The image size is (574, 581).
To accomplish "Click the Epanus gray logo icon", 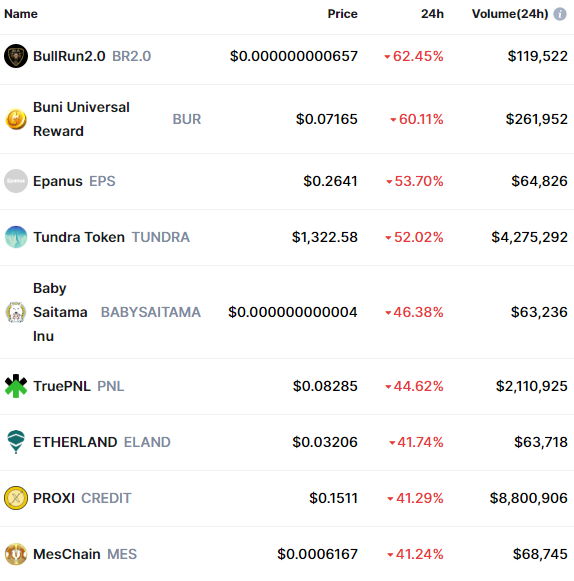I will (x=16, y=181).
